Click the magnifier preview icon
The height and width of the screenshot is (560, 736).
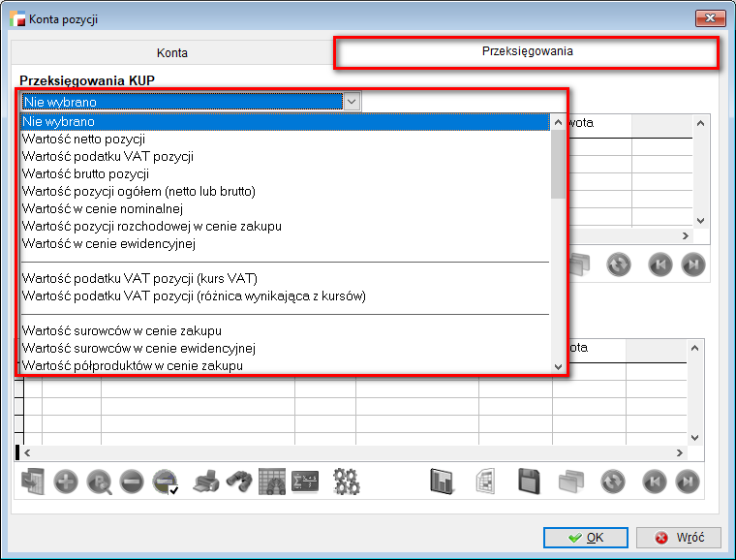pyautogui.click(x=100, y=482)
